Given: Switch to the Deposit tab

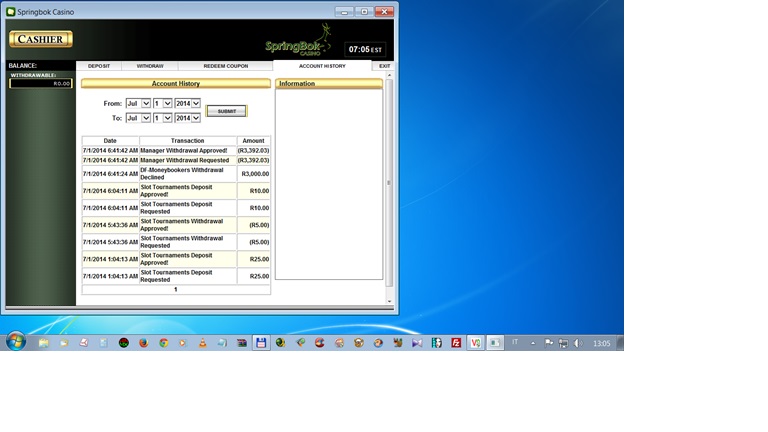Looking at the screenshot, I should [x=99, y=66].
